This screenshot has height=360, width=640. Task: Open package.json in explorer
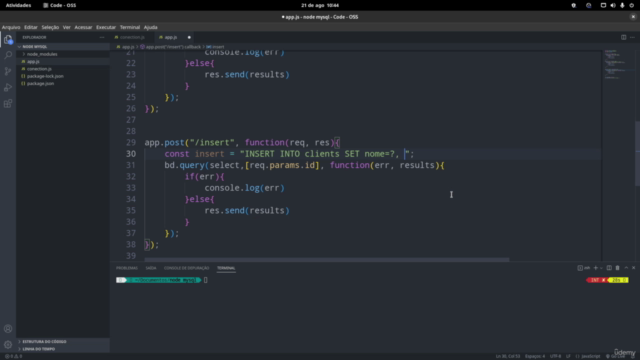(x=63, y=83)
